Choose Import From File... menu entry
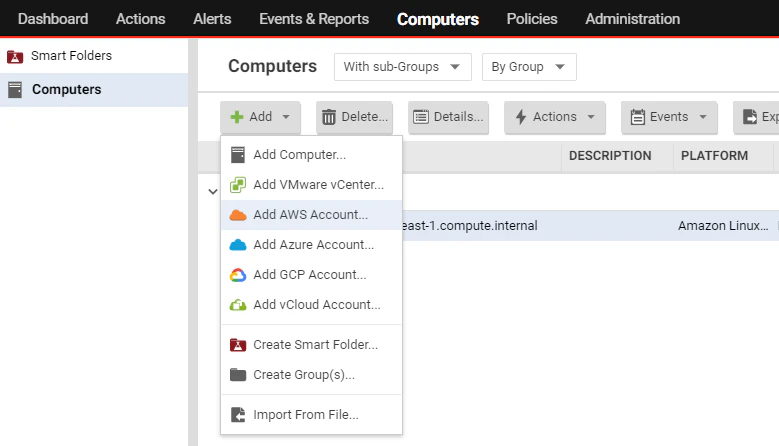Image resolution: width=779 pixels, height=446 pixels. point(312,415)
